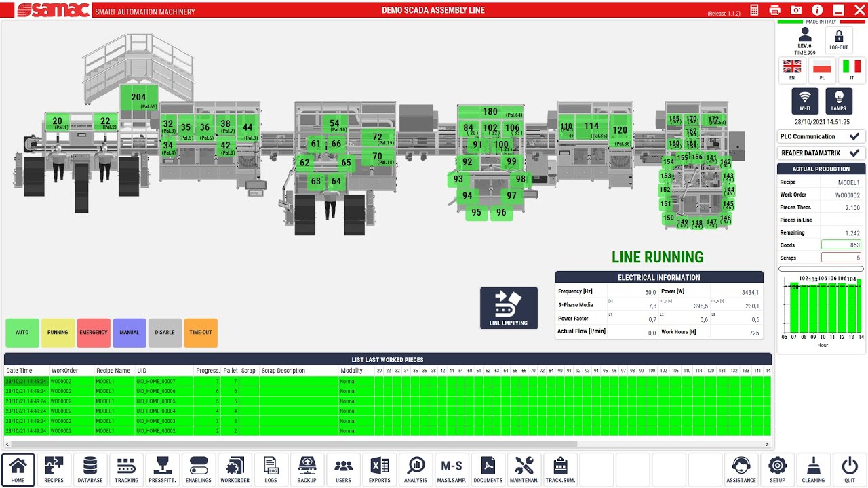Open the HOME page
Screen dimensions: 868x488
(x=18, y=470)
